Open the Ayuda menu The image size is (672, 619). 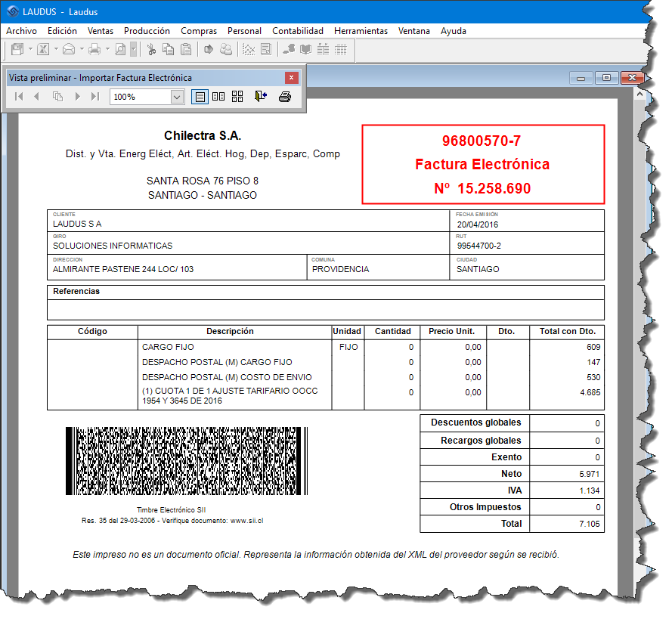click(x=454, y=31)
